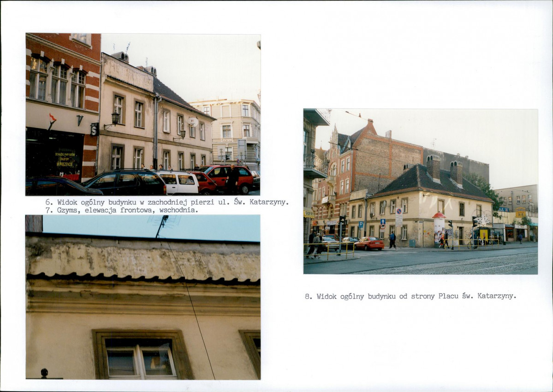Select the white van parked by the building
The height and width of the screenshot is (392, 553).
point(180,182)
